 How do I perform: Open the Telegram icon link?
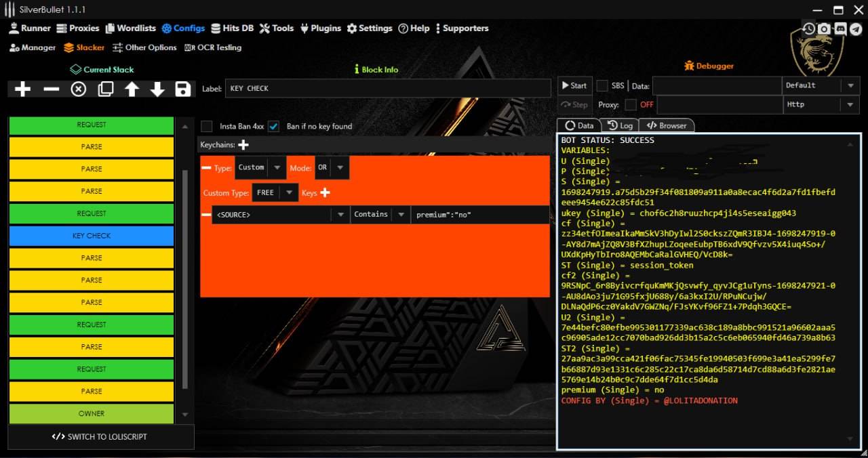[x=856, y=28]
